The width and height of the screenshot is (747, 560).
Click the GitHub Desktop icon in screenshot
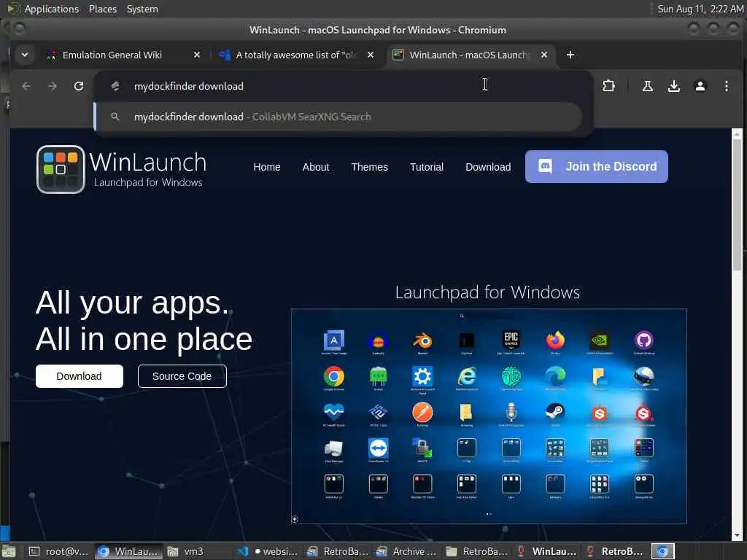click(x=643, y=340)
